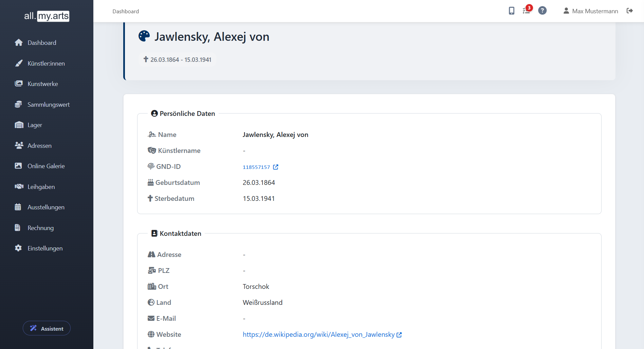This screenshot has width=644, height=349.
Task: Click the Ort value Torschok
Action: [x=256, y=287]
